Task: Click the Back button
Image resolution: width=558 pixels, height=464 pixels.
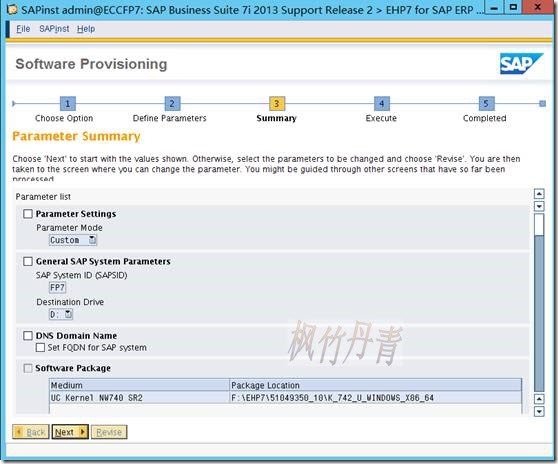Action: point(31,432)
